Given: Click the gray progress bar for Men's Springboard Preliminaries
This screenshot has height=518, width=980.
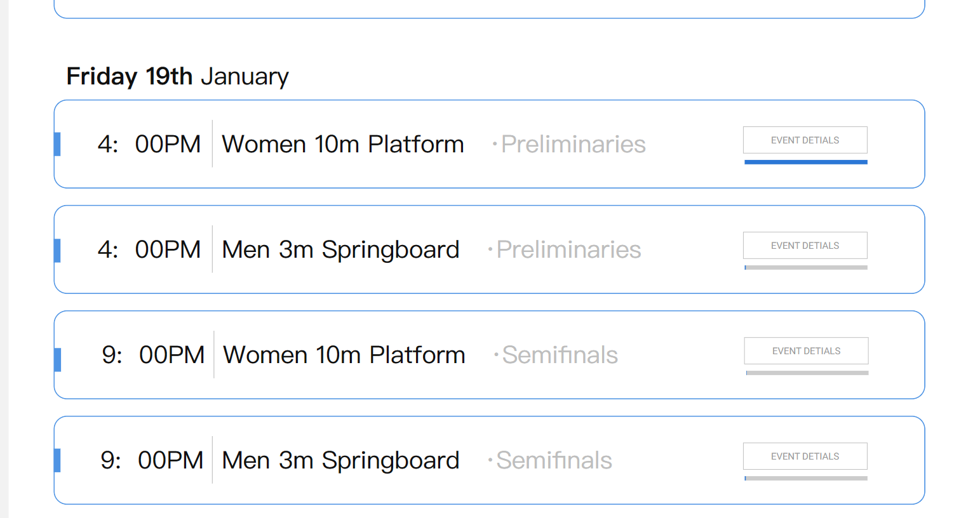Looking at the screenshot, I should [805, 267].
